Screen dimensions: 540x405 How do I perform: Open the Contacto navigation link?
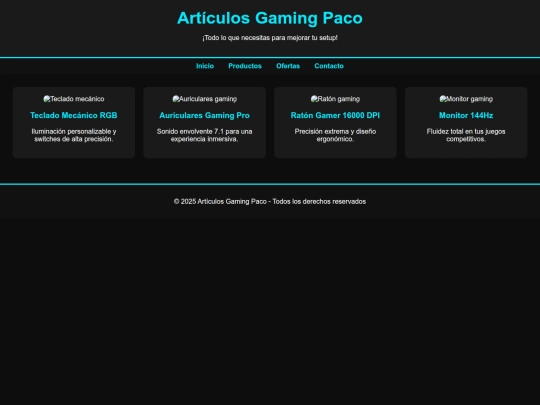coord(329,66)
